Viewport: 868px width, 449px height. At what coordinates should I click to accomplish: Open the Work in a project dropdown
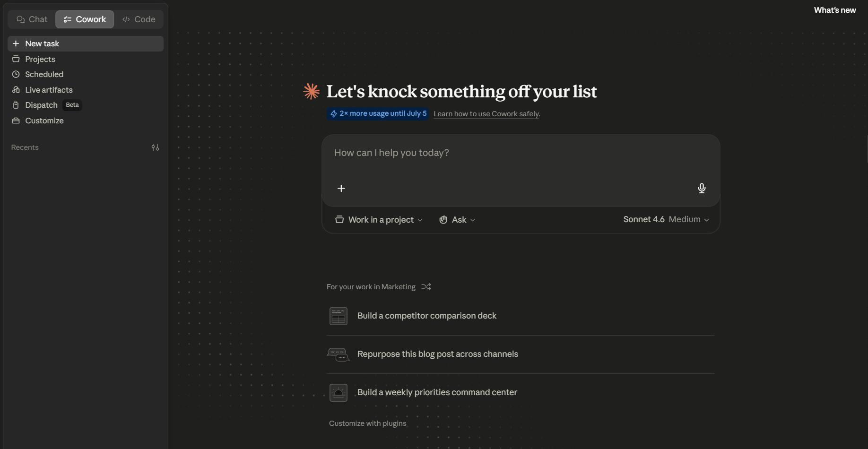coord(379,220)
